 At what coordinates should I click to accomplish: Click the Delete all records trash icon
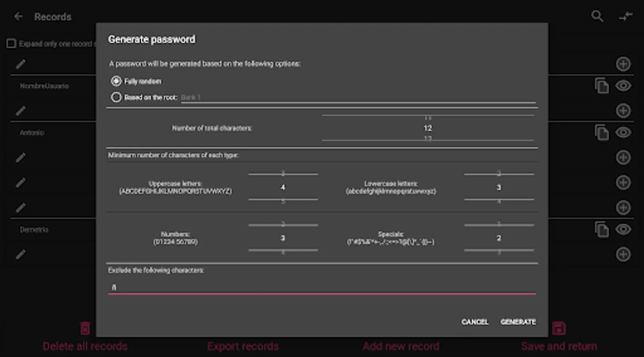85,328
